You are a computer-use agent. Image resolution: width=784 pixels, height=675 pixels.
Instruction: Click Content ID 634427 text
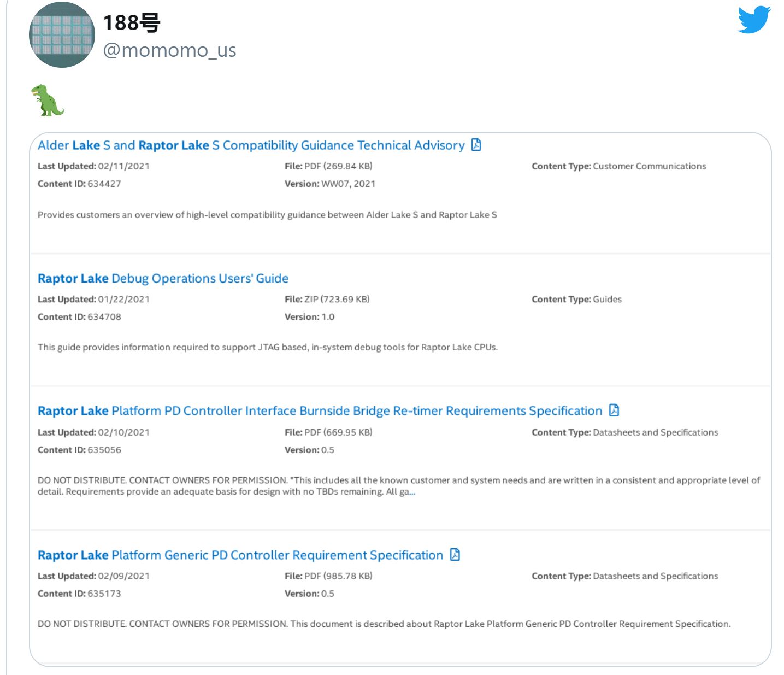click(x=79, y=184)
